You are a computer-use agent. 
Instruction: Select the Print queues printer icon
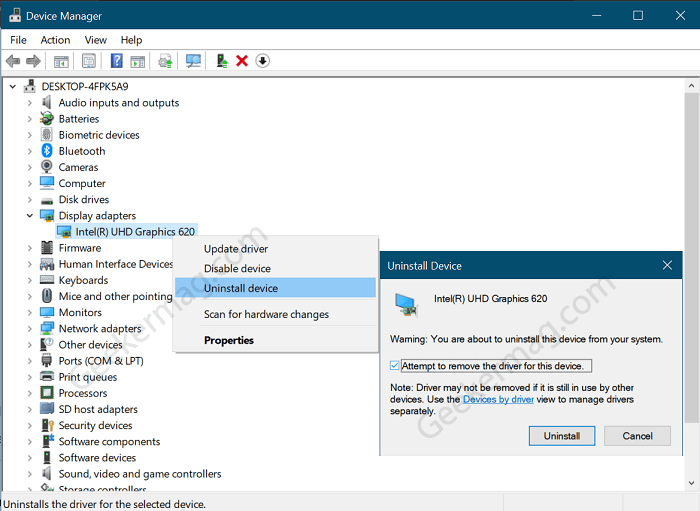pyautogui.click(x=46, y=377)
